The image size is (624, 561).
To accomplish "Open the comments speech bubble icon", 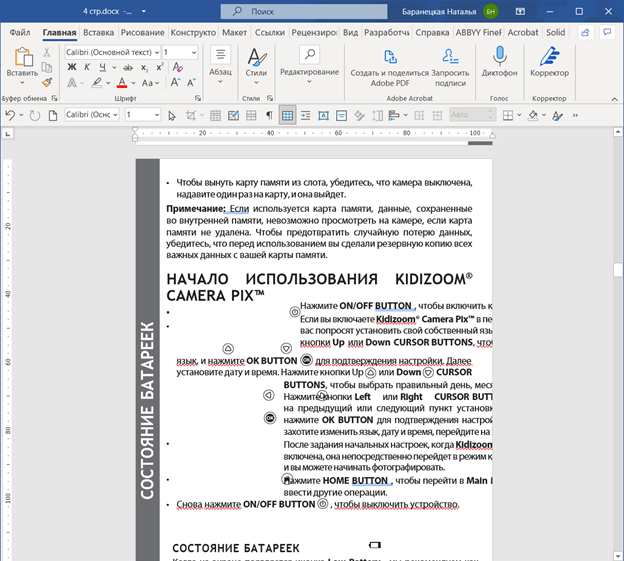I will click(607, 33).
